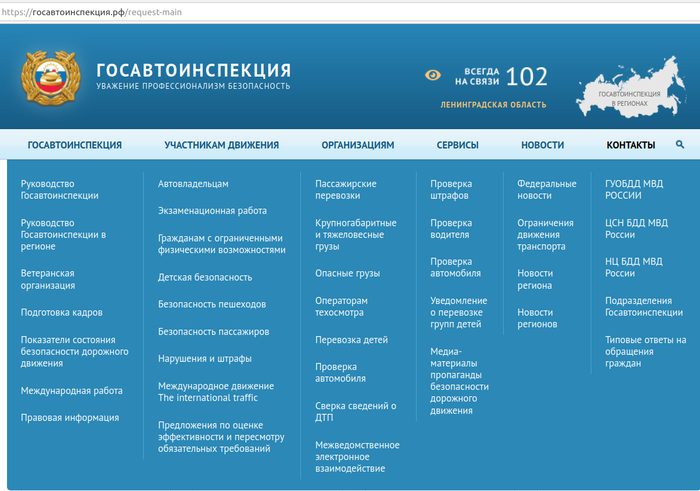Viewport: 700px width, 491px height.
Task: Open the Госавтоинспекция menu tab
Action: tap(74, 145)
